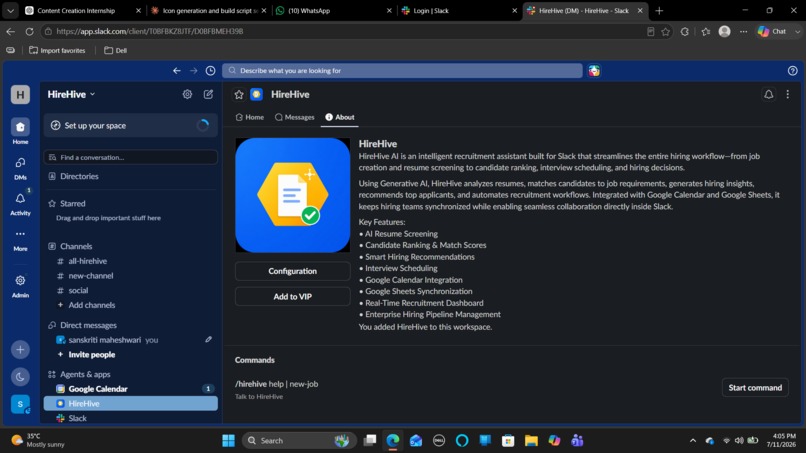Image resolution: width=806 pixels, height=453 pixels.
Task: Open Slack help question mark icon
Action: 793,70
